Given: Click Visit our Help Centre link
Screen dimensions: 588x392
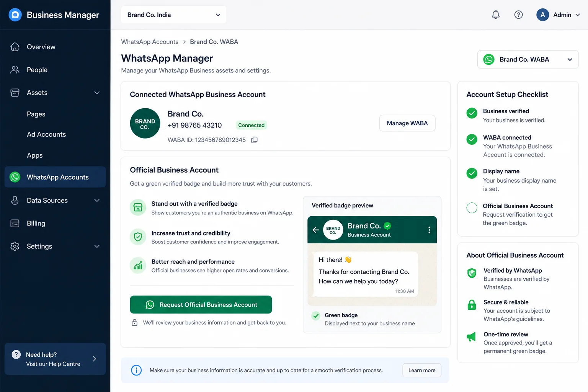Looking at the screenshot, I should 53,364.
